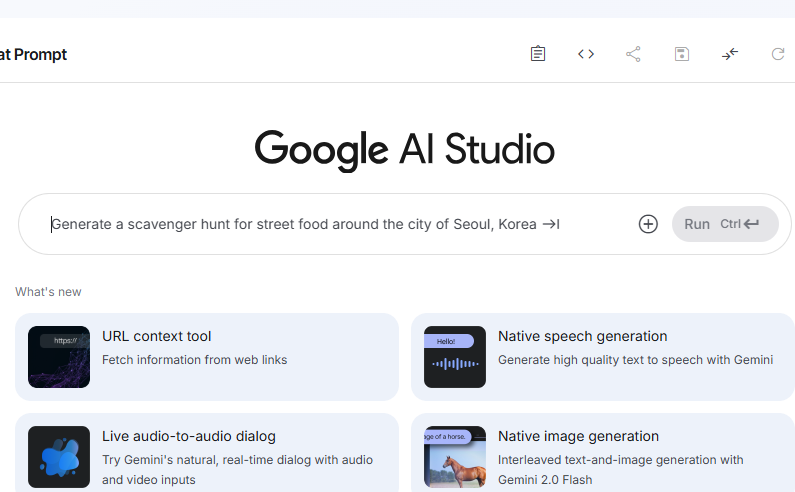
Task: Click the plus insert assets icon
Action: tap(648, 224)
